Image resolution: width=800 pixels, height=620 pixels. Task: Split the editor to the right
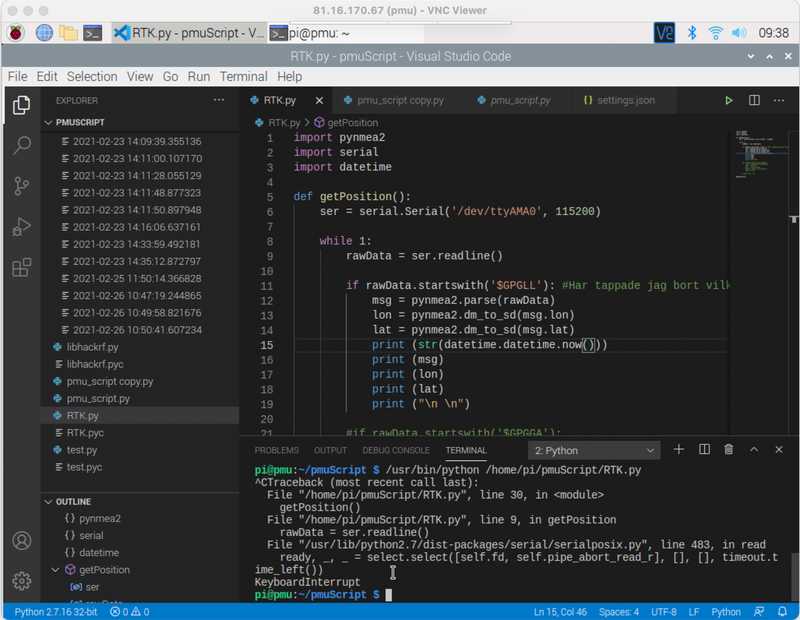[754, 101]
